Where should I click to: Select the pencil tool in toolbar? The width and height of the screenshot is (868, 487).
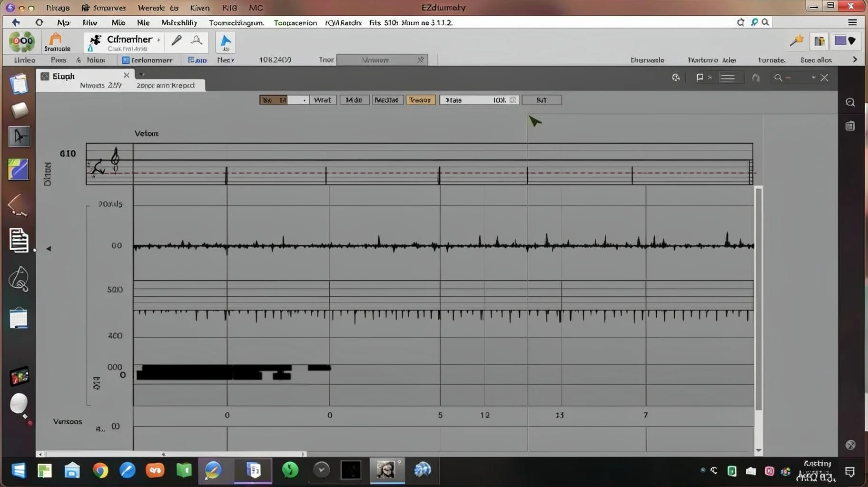177,40
